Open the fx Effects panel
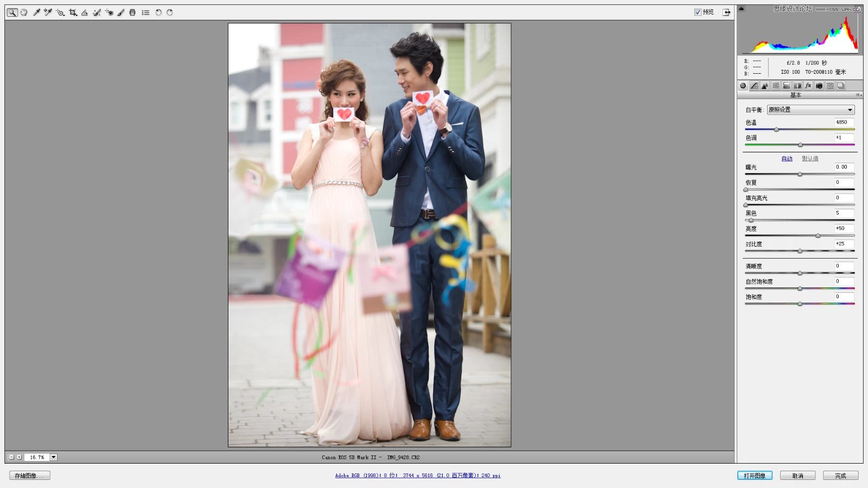This screenshot has height=488, width=868. 808,86
